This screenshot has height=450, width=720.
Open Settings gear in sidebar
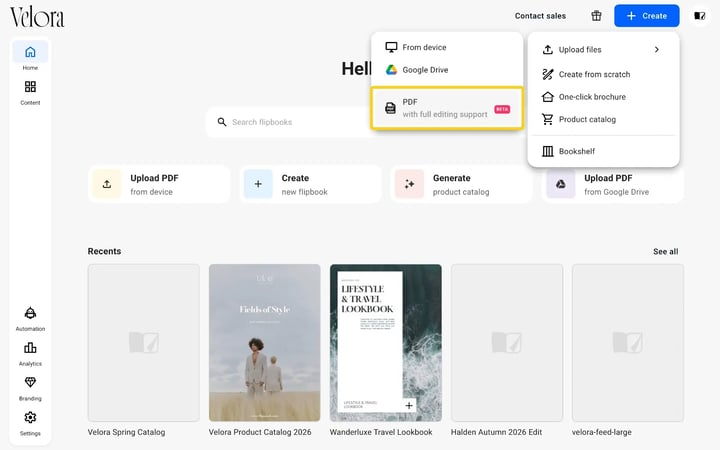(30, 423)
